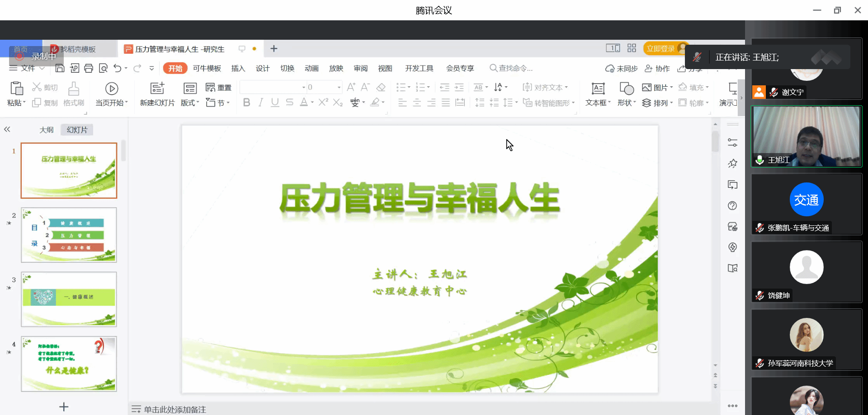Click the 立即登录 login button

tap(660, 49)
